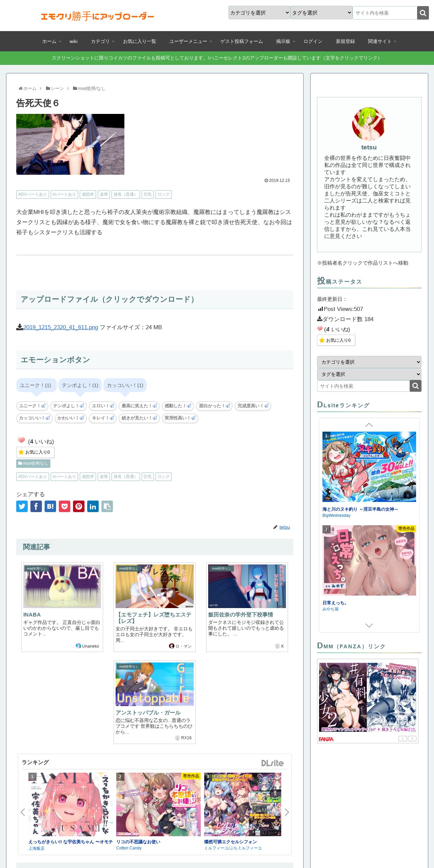The width and height of the screenshot is (434, 868).
Task: Open the header カテゴリを選択 dropdown
Action: click(x=259, y=13)
